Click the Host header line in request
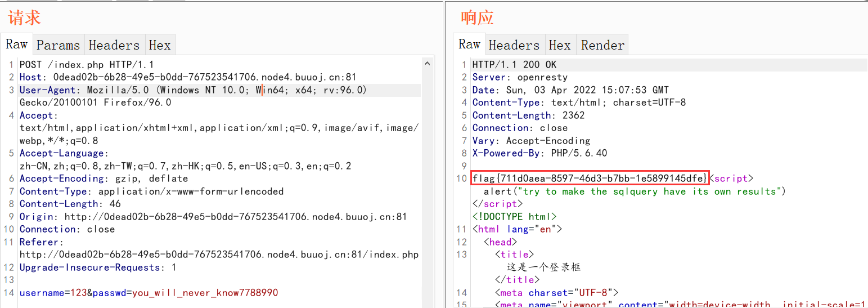 (188, 77)
